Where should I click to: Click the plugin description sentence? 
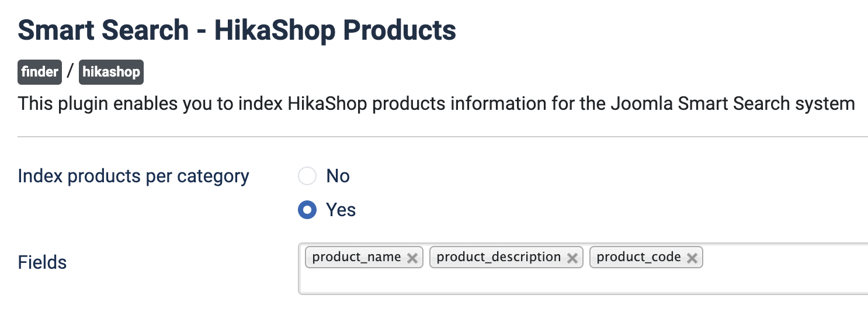[x=436, y=105]
